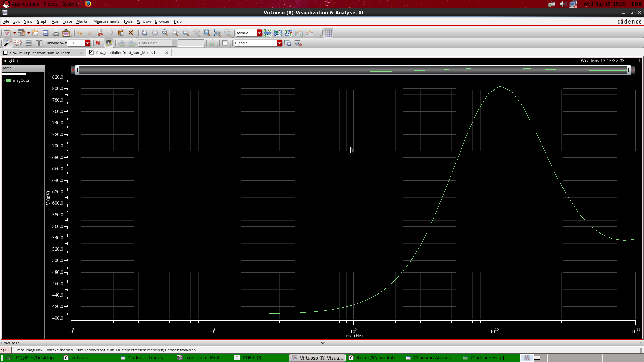Screen dimensions: 644x362
Task: Open the Subwindows count dropdown
Action: [x=88, y=43]
